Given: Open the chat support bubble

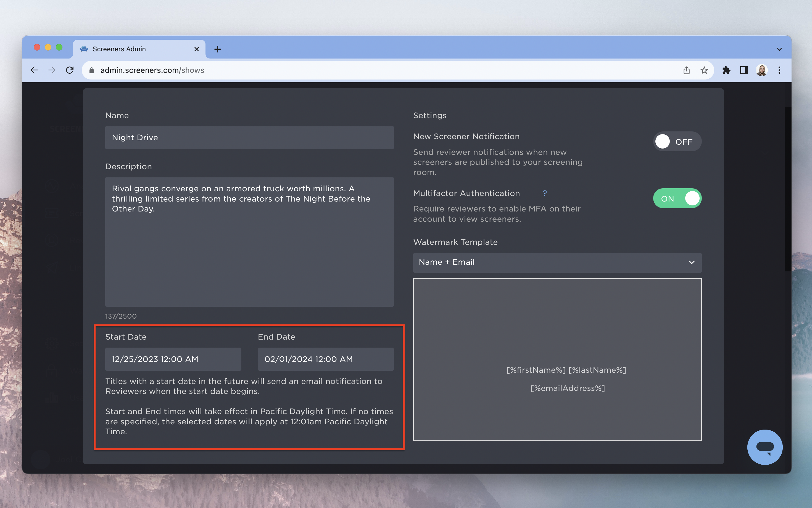Looking at the screenshot, I should pyautogui.click(x=764, y=447).
